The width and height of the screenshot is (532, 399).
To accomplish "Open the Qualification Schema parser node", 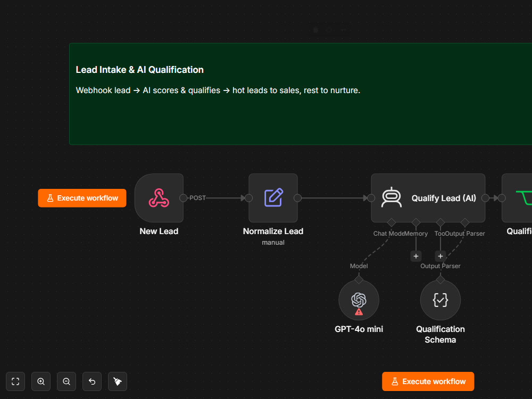I will click(x=440, y=300).
